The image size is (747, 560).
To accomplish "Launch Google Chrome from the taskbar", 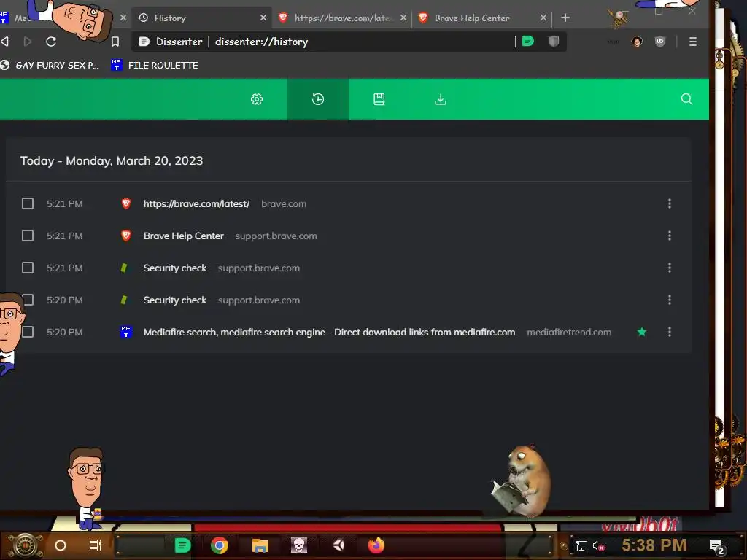I will 220,545.
